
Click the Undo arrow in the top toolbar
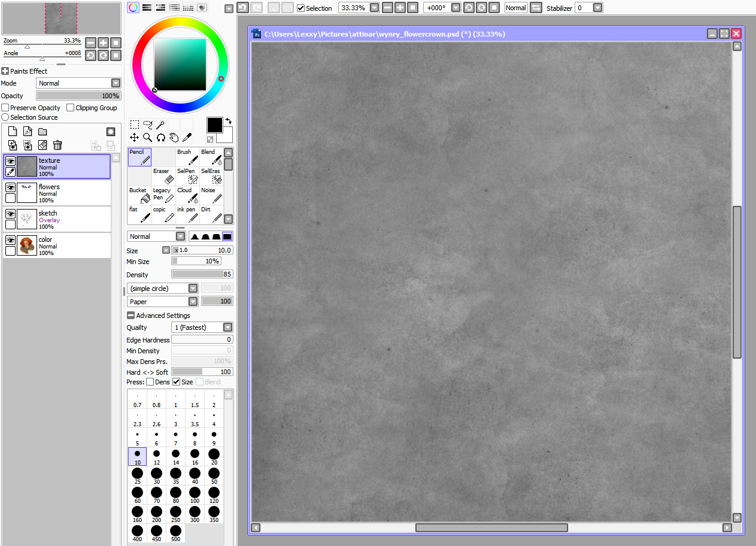(x=242, y=8)
